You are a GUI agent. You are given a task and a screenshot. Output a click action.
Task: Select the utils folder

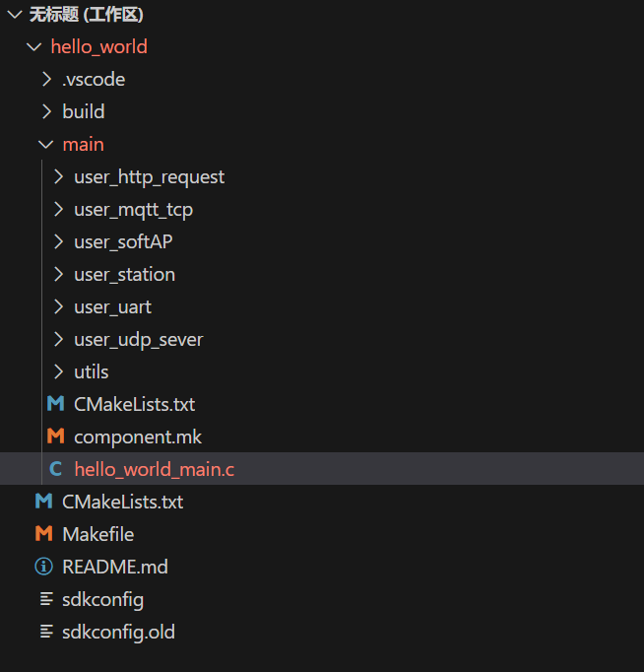[x=92, y=371]
